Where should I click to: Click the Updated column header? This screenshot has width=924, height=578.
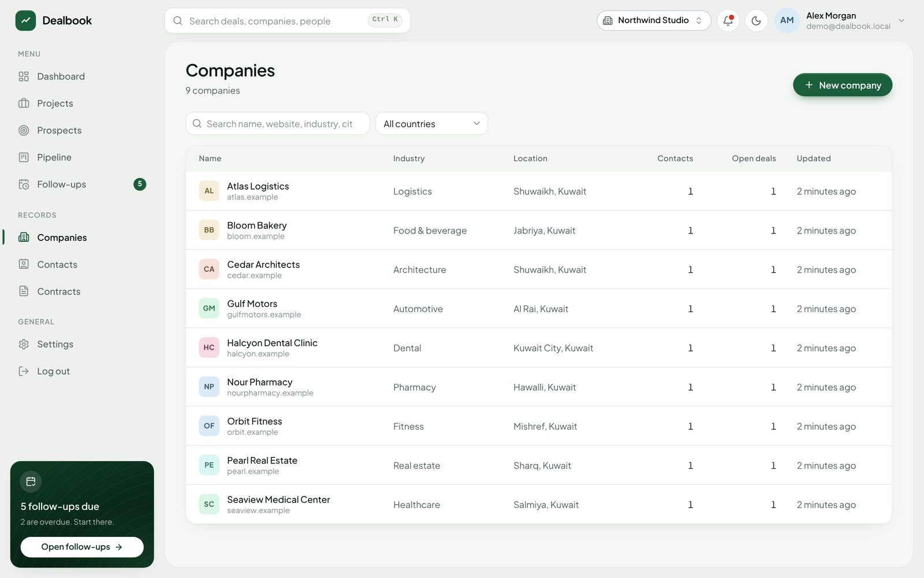coord(814,158)
